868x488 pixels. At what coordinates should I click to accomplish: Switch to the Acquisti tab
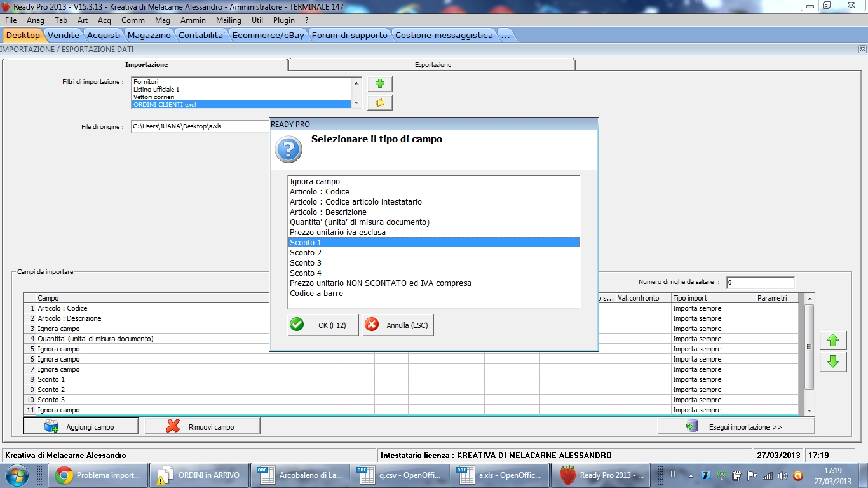click(104, 35)
